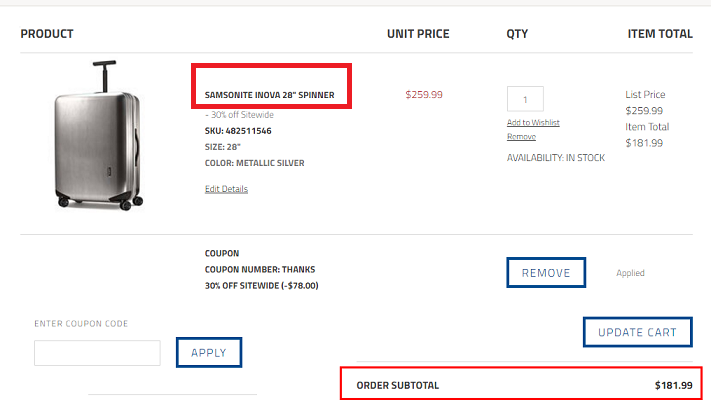Click the Availability: In Stock text
Screen dimensions: 711x407
(555, 158)
